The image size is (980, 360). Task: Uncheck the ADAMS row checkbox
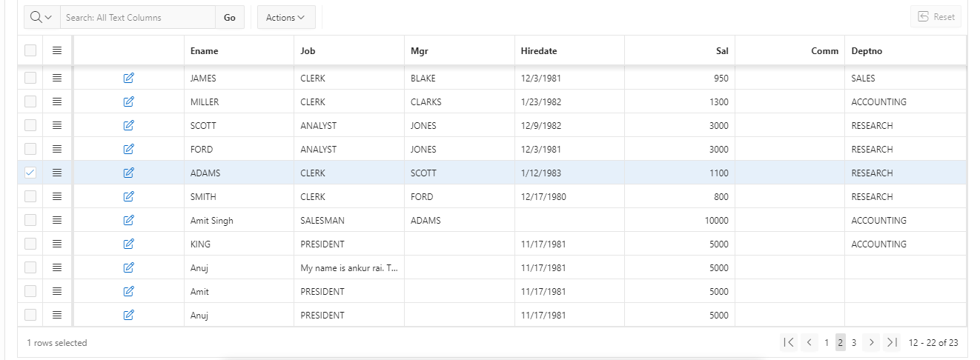30,173
